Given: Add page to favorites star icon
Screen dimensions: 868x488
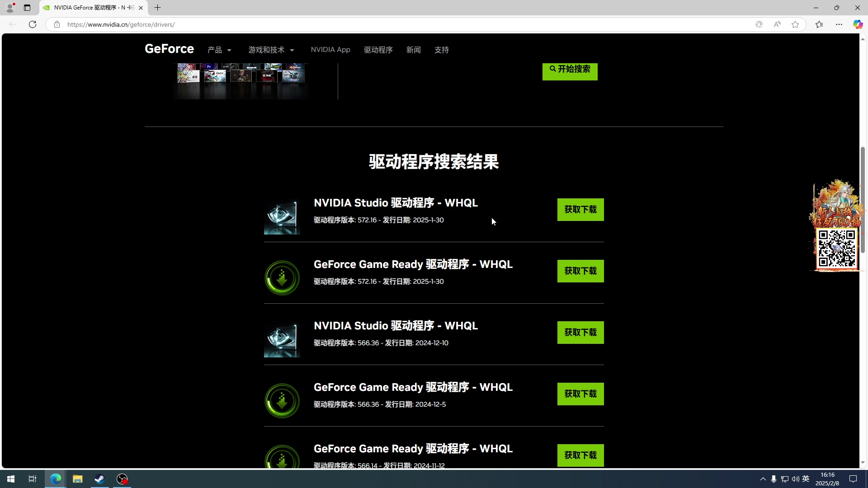Looking at the screenshot, I should coord(795,24).
